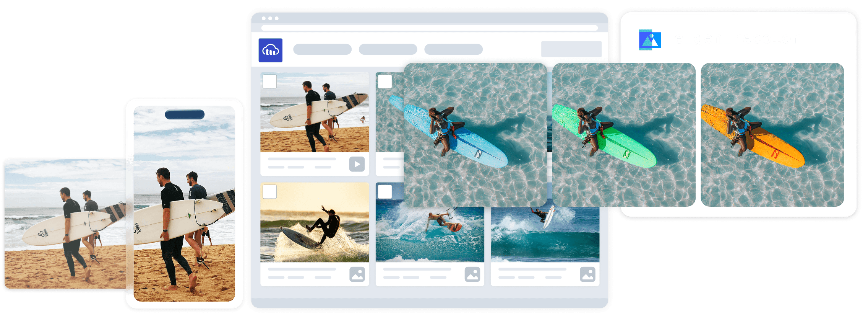Image resolution: width=868 pixels, height=320 pixels.
Task: Check the box on the kitesurfer wave thumbnail
Action: [x=385, y=191]
